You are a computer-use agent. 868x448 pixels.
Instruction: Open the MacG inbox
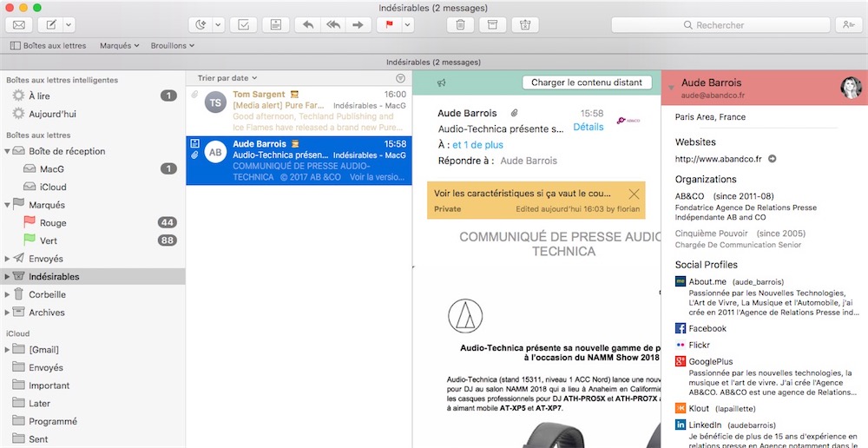coord(93,169)
